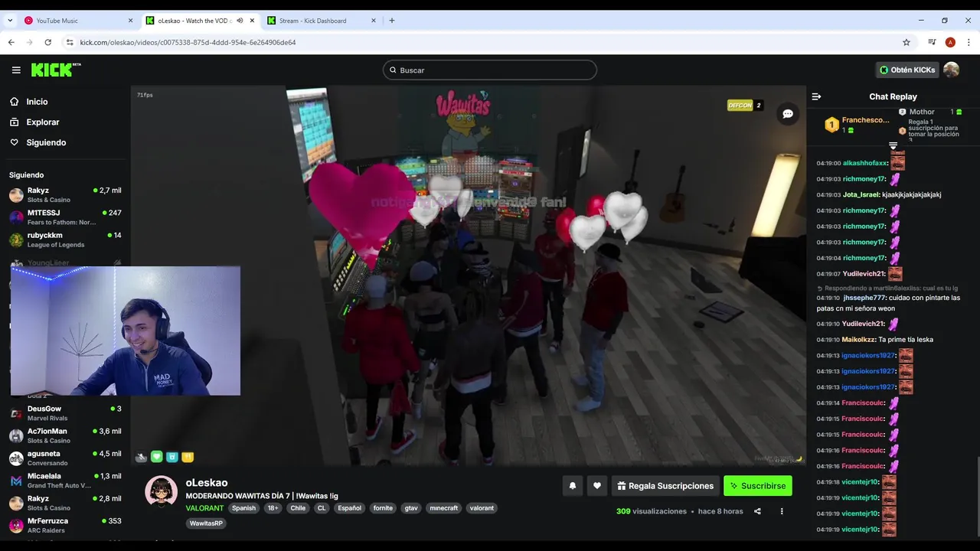Go to Inicio in sidebar
The image size is (980, 551).
(37, 102)
